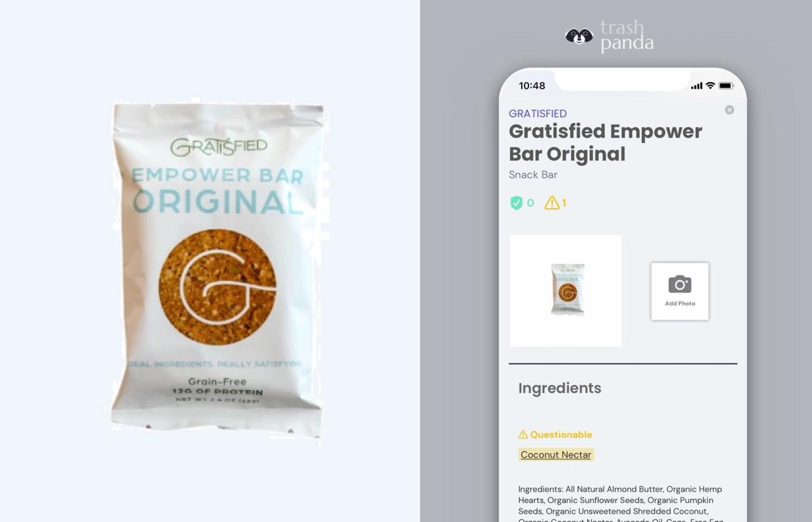Select the Ingredients section heading
The width and height of the screenshot is (812, 522).
point(559,388)
